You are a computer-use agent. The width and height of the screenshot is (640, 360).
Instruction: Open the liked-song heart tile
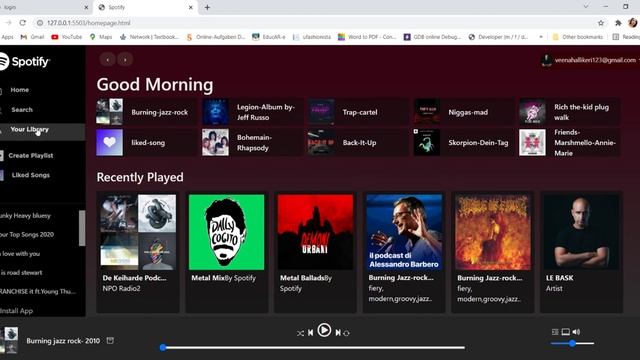pos(146,143)
